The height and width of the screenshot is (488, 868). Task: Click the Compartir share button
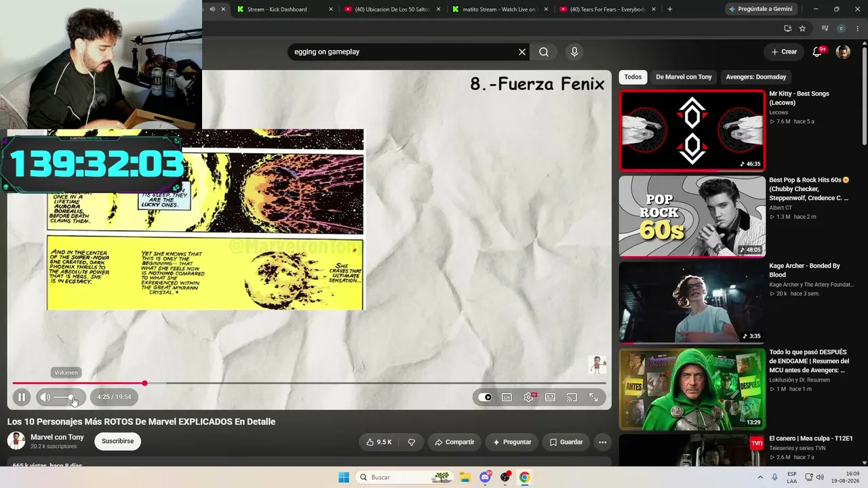tap(454, 442)
